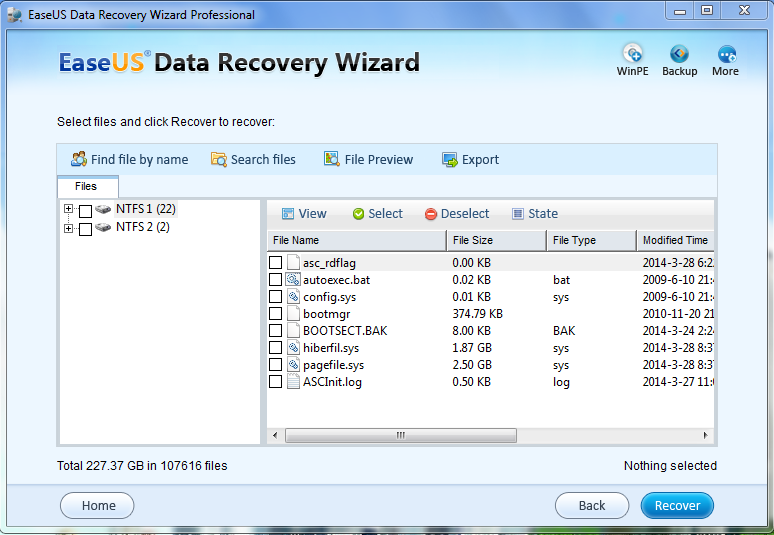This screenshot has height=535, width=774.
Task: Select the hiberfil.sys file name
Action: pos(331,348)
